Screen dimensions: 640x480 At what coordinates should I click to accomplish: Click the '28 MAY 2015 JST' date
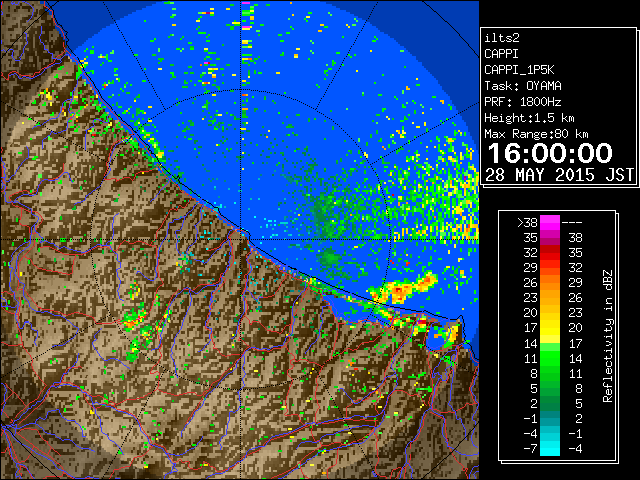tap(560, 175)
